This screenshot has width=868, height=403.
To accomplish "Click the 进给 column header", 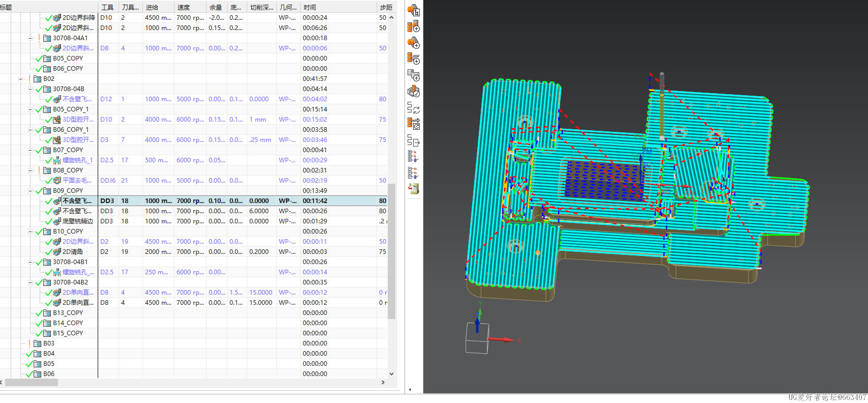I will tap(158, 7).
